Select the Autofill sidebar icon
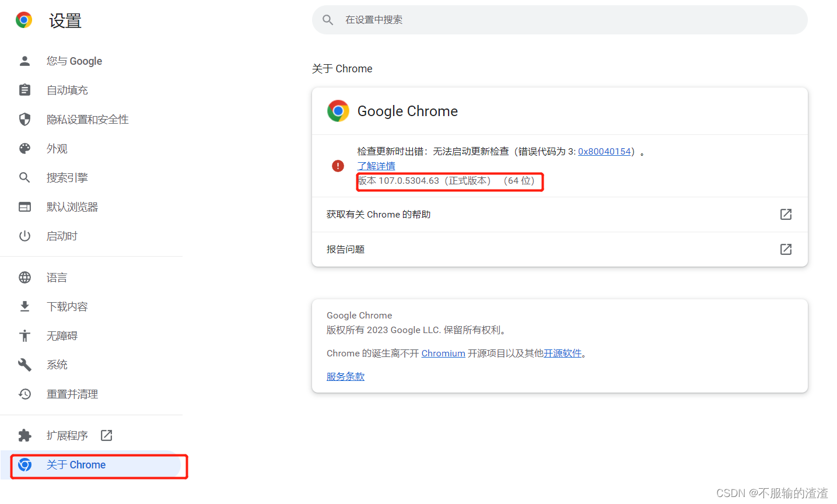This screenshot has width=837, height=504. [24, 90]
